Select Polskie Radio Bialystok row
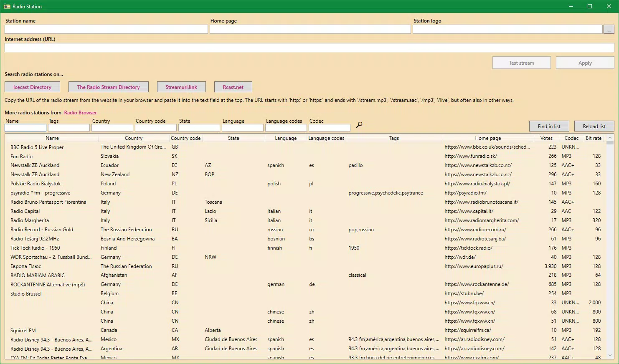Image resolution: width=619 pixels, height=364 pixels. click(305, 184)
